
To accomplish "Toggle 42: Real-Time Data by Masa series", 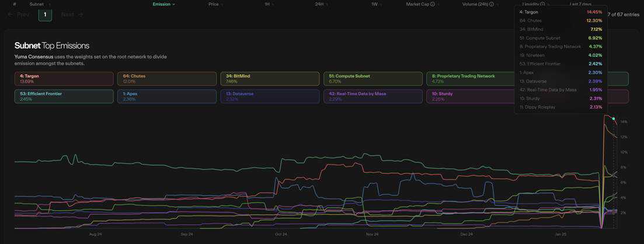I will (373, 96).
